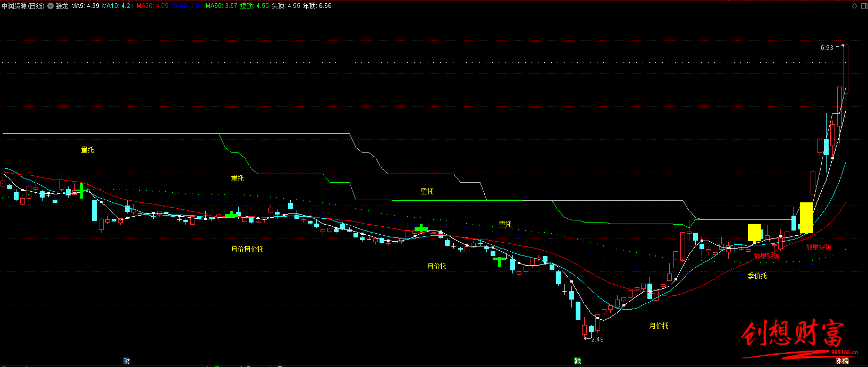Click the larger yellow breakout candle block
The width and height of the screenshot is (868, 367).
806,218
